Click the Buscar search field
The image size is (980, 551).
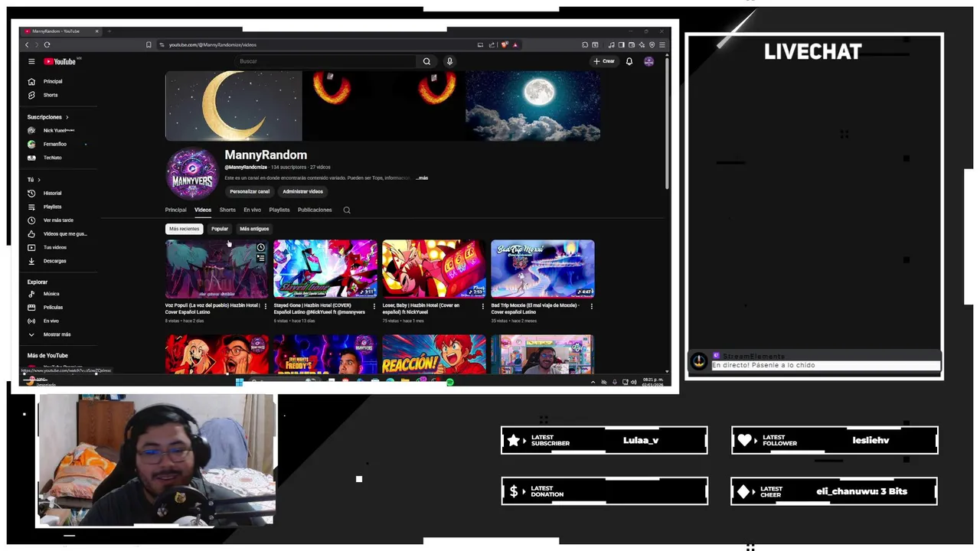(x=327, y=61)
